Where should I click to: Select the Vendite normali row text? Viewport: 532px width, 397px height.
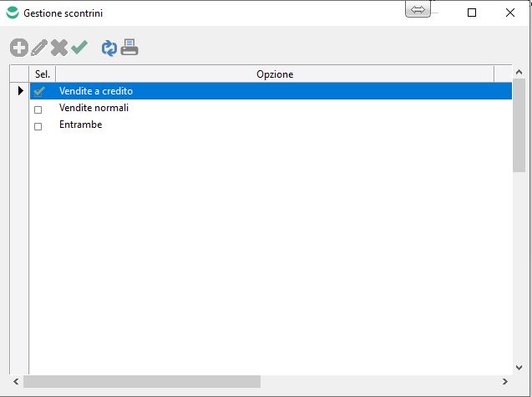pyautogui.click(x=94, y=108)
